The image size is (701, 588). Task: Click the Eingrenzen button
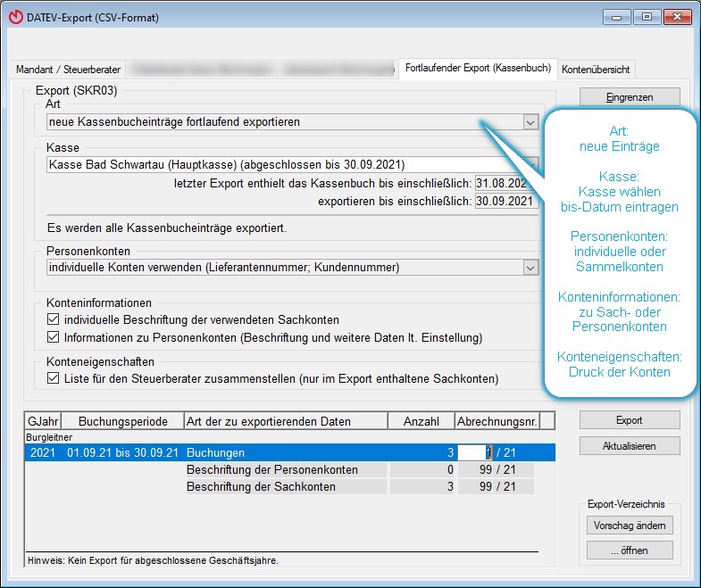tap(630, 97)
